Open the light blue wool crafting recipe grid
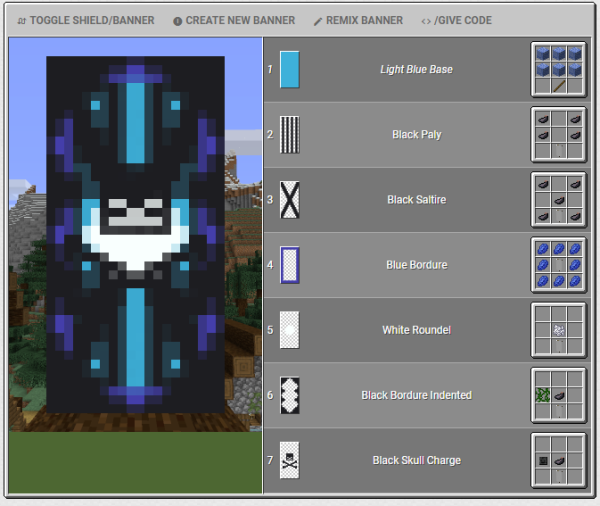 tap(558, 70)
